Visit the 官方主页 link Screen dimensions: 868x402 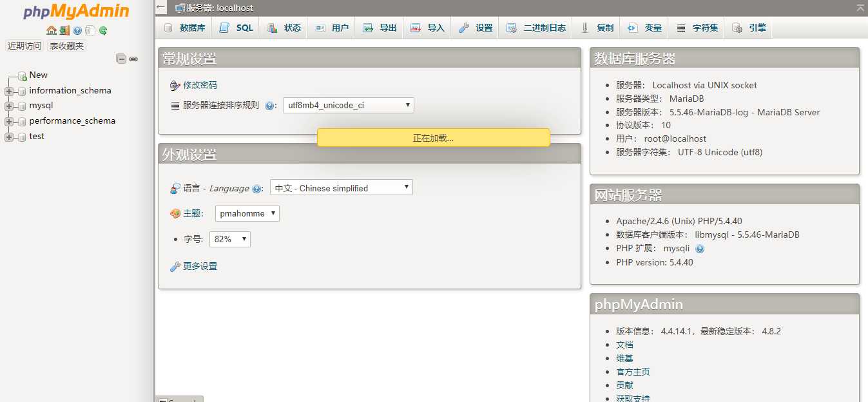click(633, 372)
